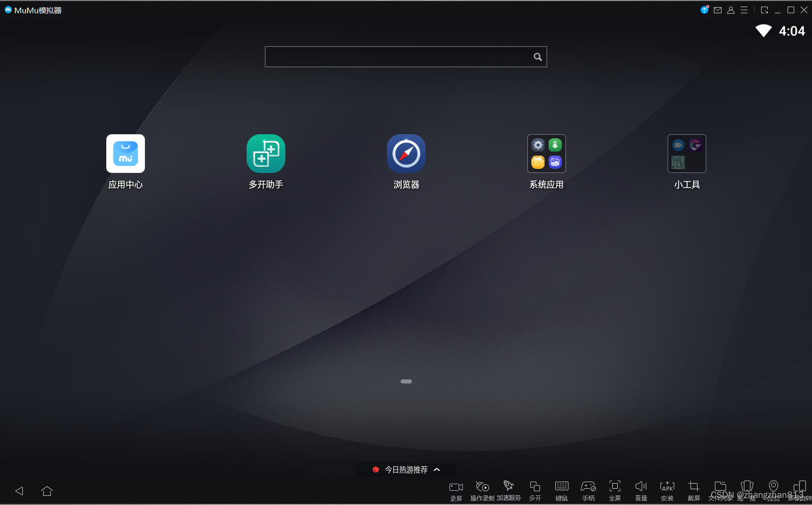Open 操作录制 operation recorder
812x505 pixels.
pyautogui.click(x=483, y=491)
